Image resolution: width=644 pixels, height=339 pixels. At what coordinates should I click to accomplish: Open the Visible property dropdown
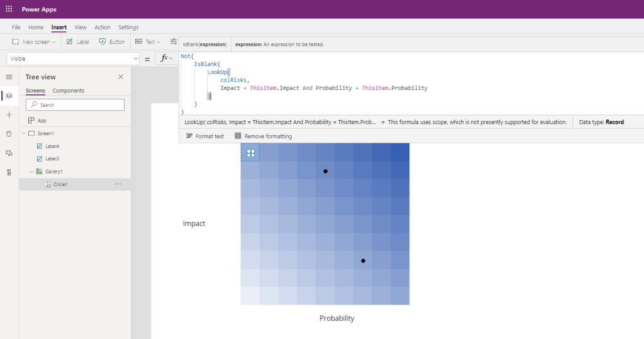point(136,58)
